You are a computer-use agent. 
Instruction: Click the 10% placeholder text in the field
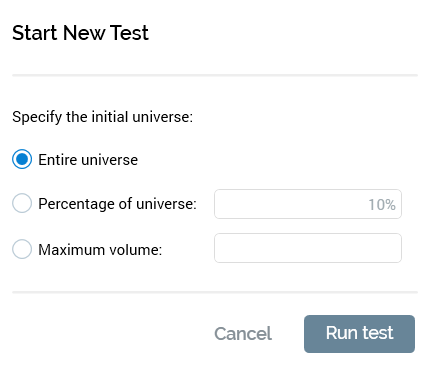pyautogui.click(x=382, y=205)
